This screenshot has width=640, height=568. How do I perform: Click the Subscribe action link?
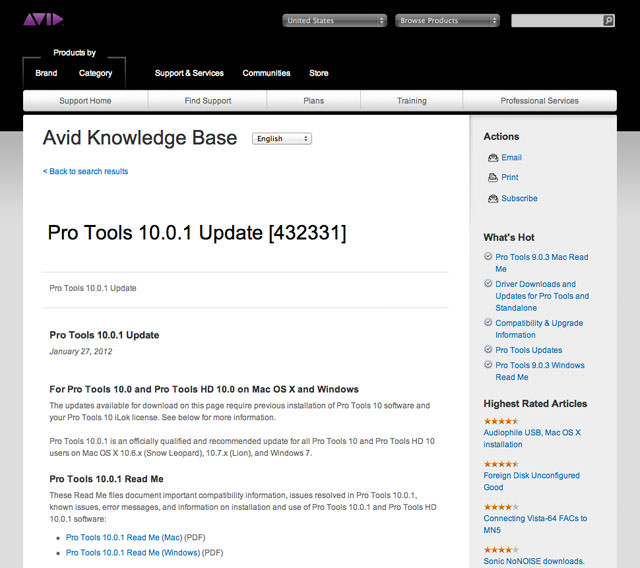519,198
